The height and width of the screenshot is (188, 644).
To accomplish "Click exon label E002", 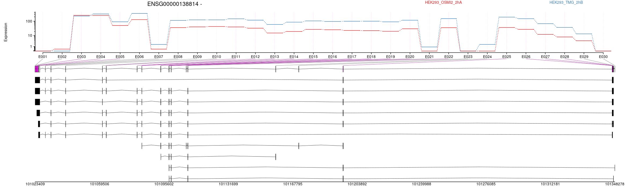I will point(62,57).
